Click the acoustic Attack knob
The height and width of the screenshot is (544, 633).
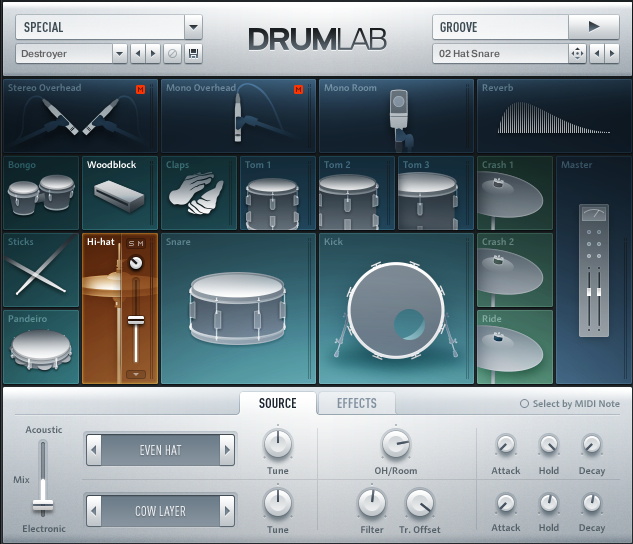coord(505,444)
